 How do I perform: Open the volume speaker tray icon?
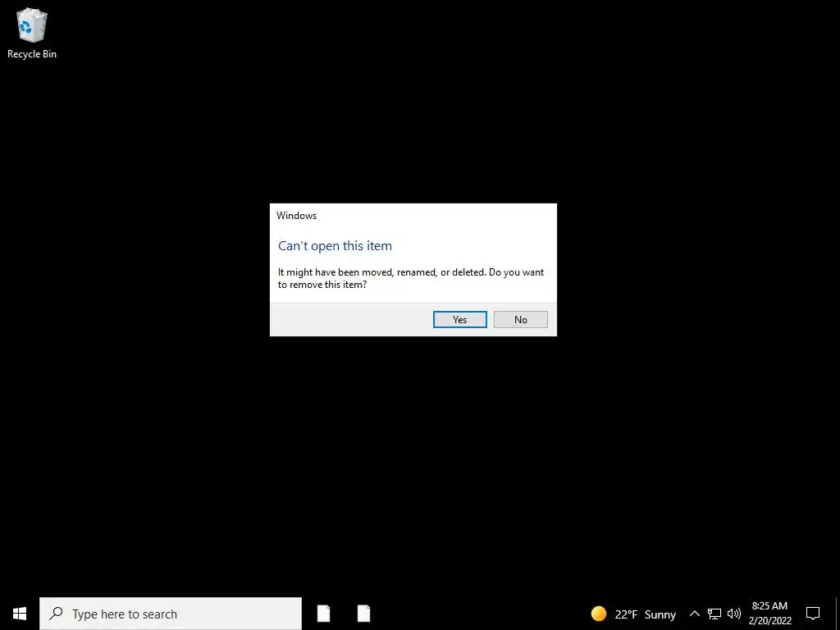click(x=734, y=614)
